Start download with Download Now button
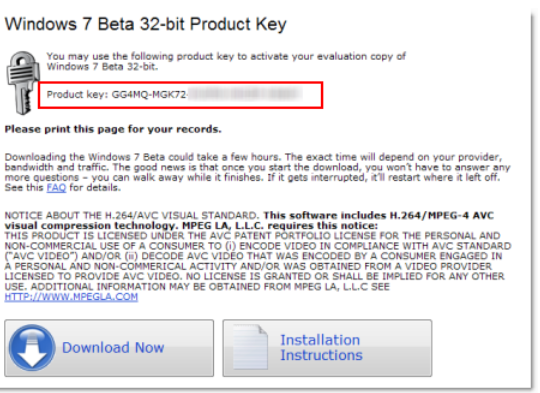 point(109,348)
